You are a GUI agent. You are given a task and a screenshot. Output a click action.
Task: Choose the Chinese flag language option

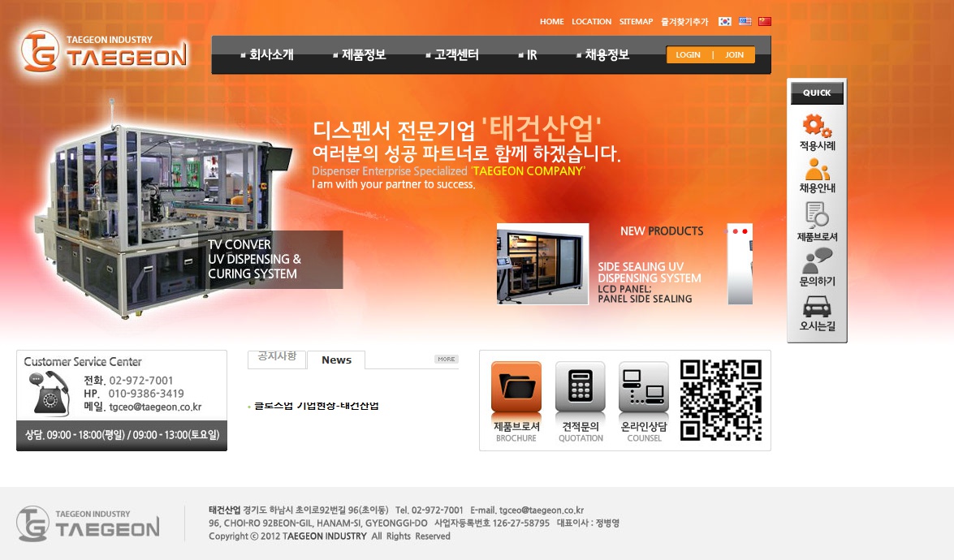pos(765,22)
